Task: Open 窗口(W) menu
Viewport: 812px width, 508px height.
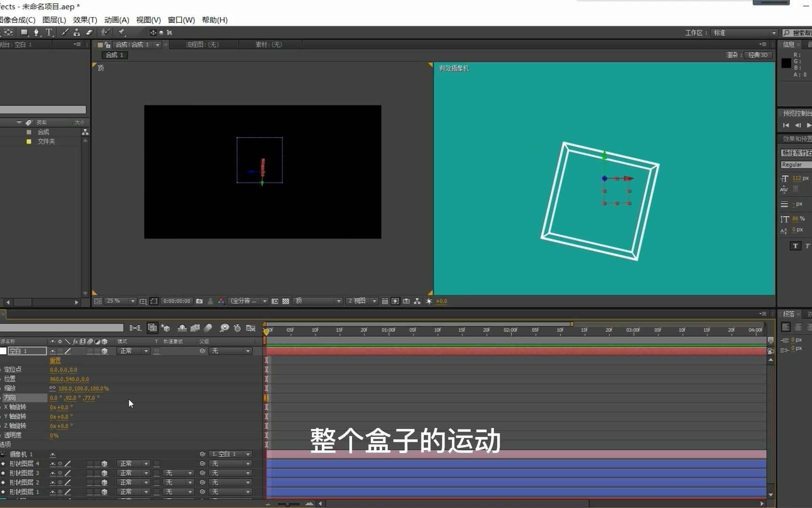Action: coord(181,20)
